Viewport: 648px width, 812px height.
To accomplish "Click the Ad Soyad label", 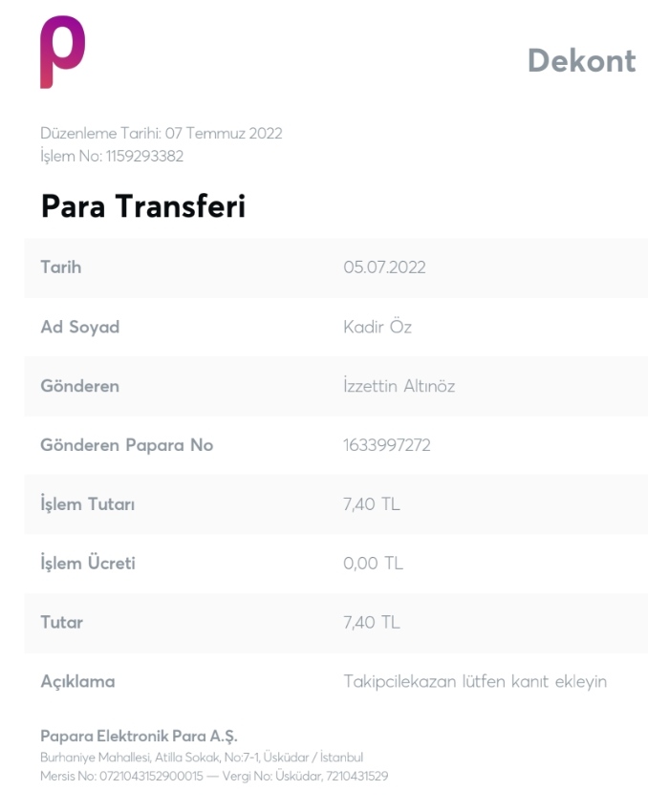I will 79,327.
